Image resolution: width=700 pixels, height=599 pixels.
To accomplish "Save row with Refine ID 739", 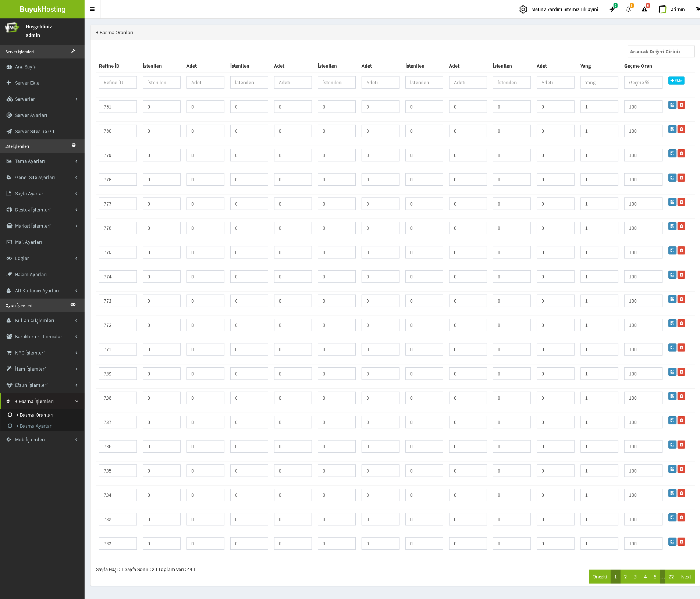I will tap(672, 372).
